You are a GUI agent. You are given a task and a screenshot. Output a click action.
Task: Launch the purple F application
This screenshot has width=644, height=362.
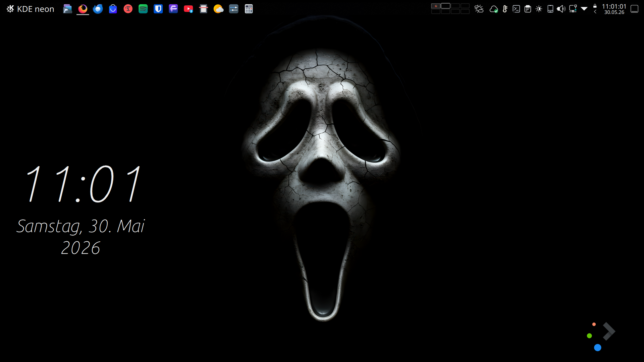point(173,9)
